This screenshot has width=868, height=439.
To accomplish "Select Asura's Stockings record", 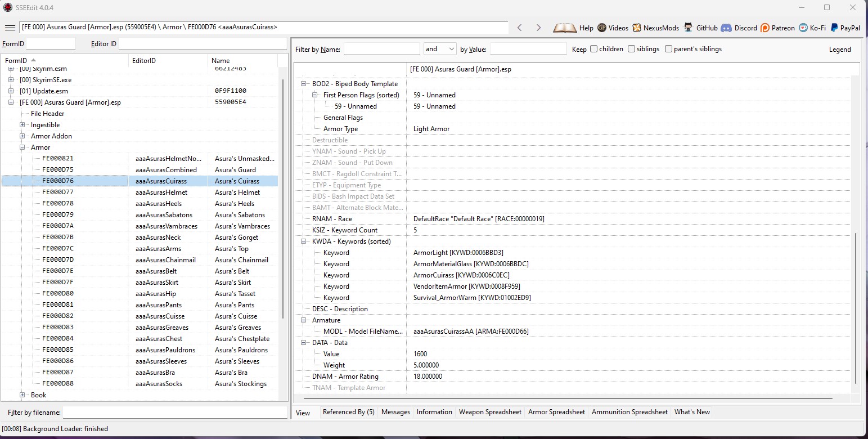I will pos(140,384).
